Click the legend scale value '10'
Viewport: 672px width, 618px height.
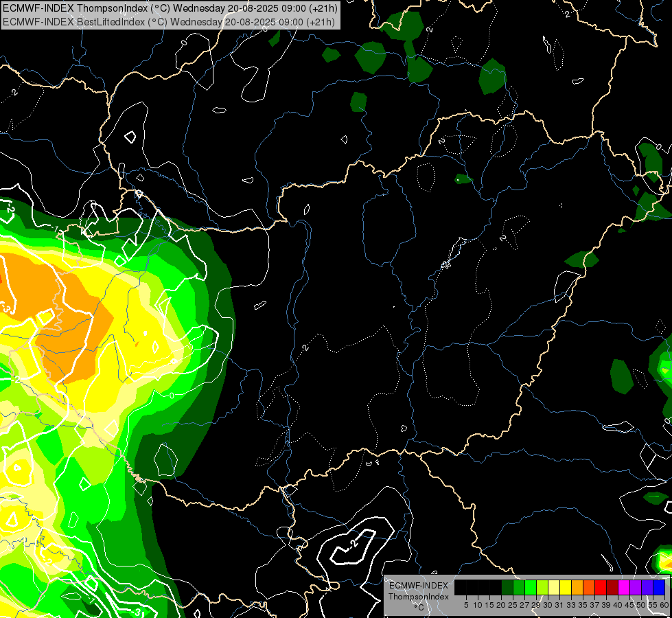[x=478, y=605]
